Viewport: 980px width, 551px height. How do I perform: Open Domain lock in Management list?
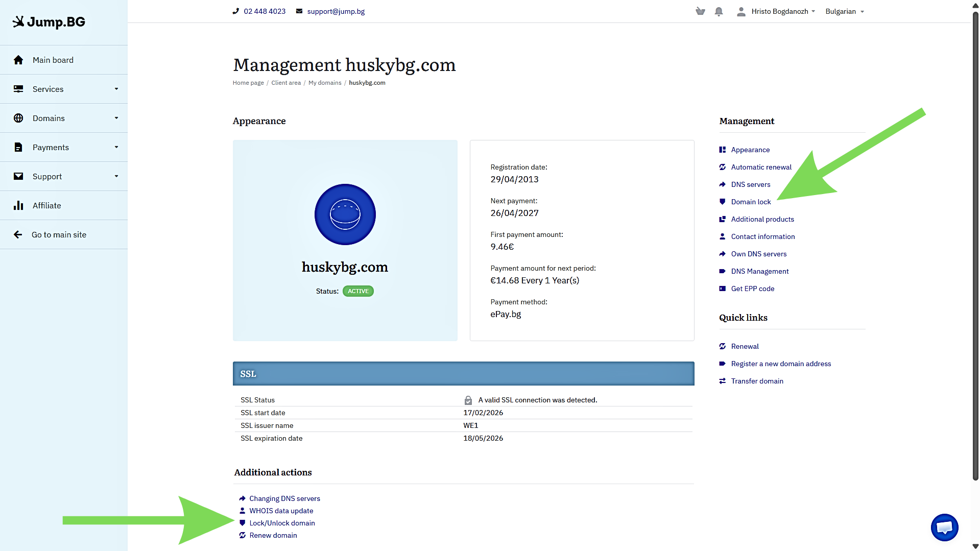751,202
